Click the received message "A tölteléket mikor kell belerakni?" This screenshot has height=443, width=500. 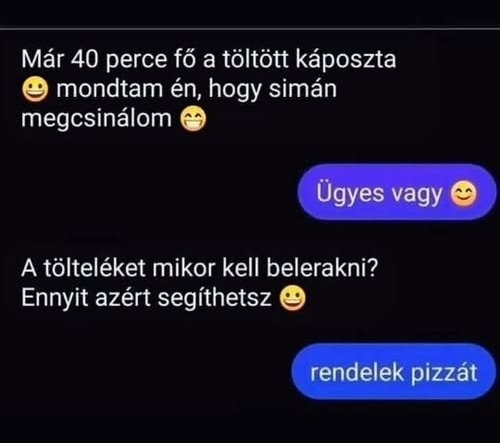199,283
